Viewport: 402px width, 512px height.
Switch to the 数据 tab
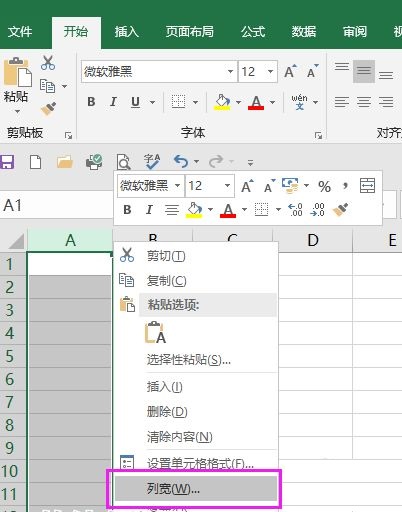(304, 32)
